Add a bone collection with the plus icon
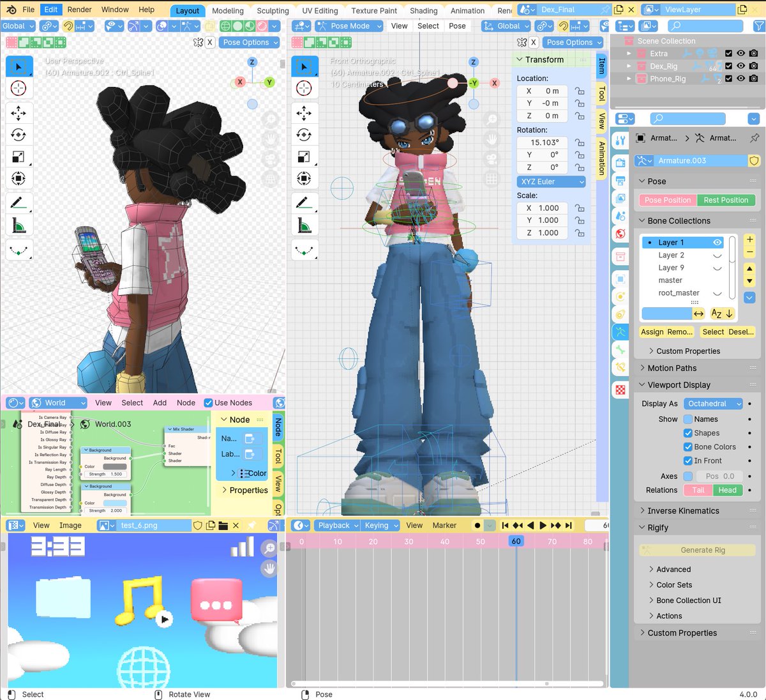Viewport: 766px width, 700px height. 749,240
